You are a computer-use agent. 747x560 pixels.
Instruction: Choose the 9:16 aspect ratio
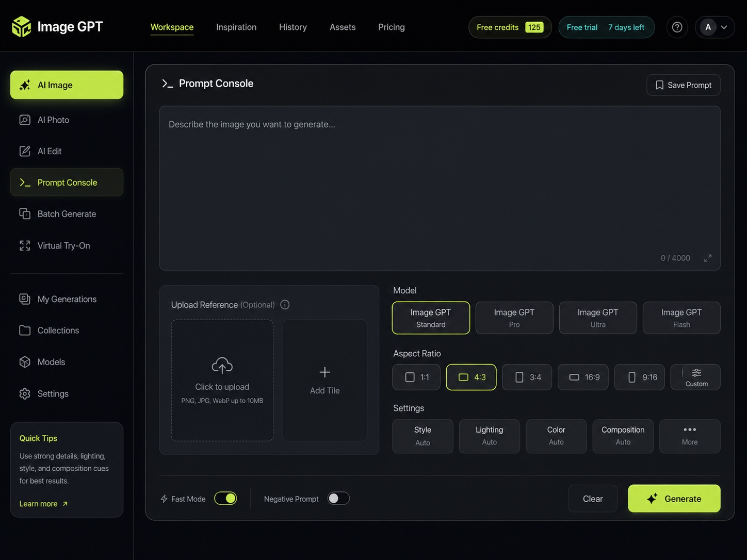pyautogui.click(x=639, y=377)
